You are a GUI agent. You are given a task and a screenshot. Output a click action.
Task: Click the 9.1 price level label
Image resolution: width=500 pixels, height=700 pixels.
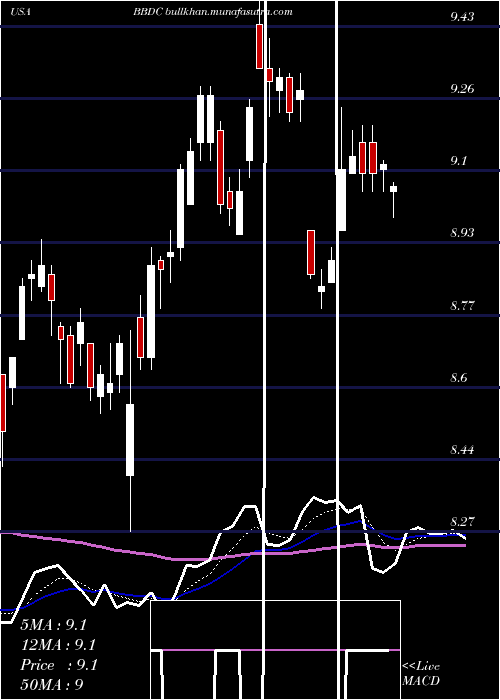coord(459,161)
